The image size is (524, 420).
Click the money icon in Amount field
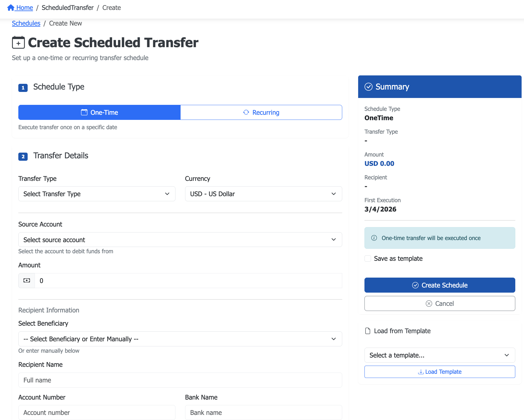27,281
